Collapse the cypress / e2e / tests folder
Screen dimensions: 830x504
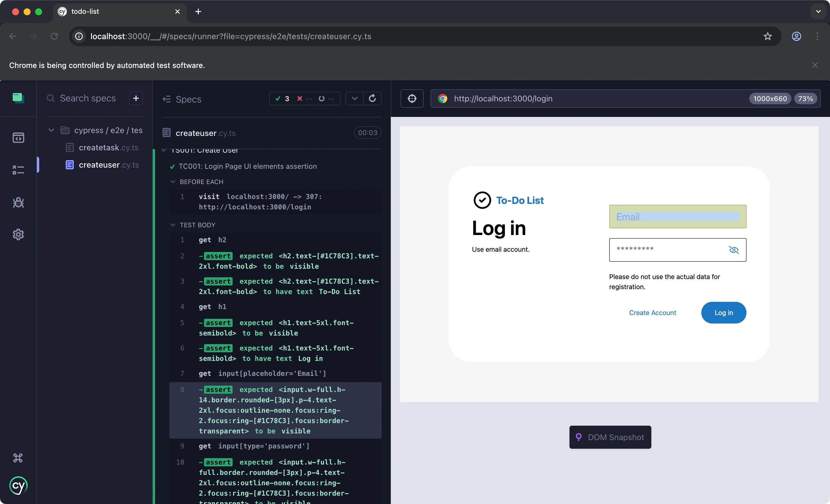(x=51, y=130)
